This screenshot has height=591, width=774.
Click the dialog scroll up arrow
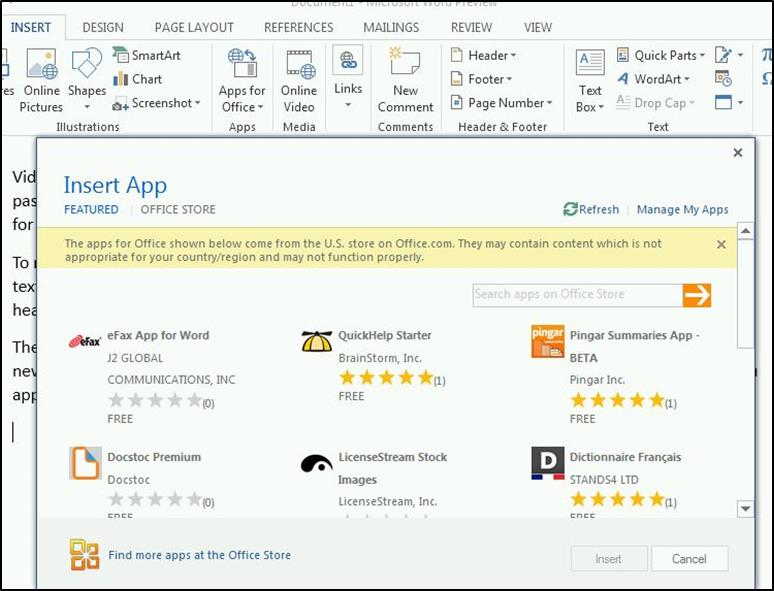click(x=745, y=231)
